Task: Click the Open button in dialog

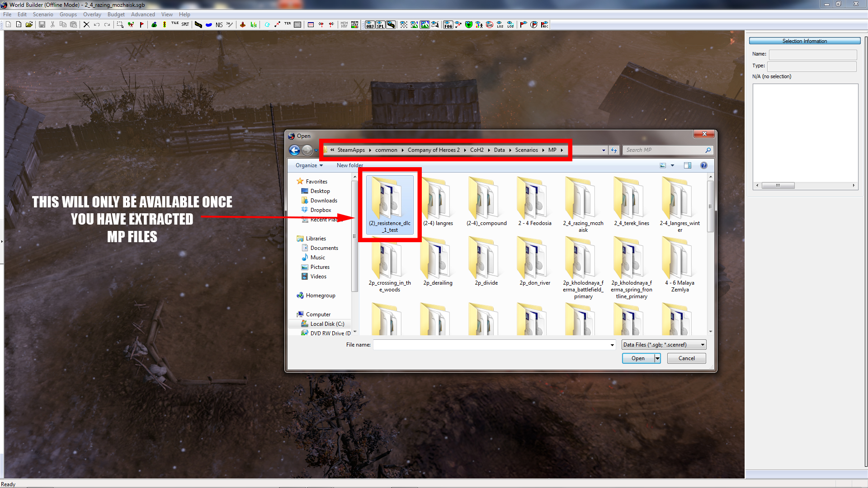Action: click(x=638, y=358)
